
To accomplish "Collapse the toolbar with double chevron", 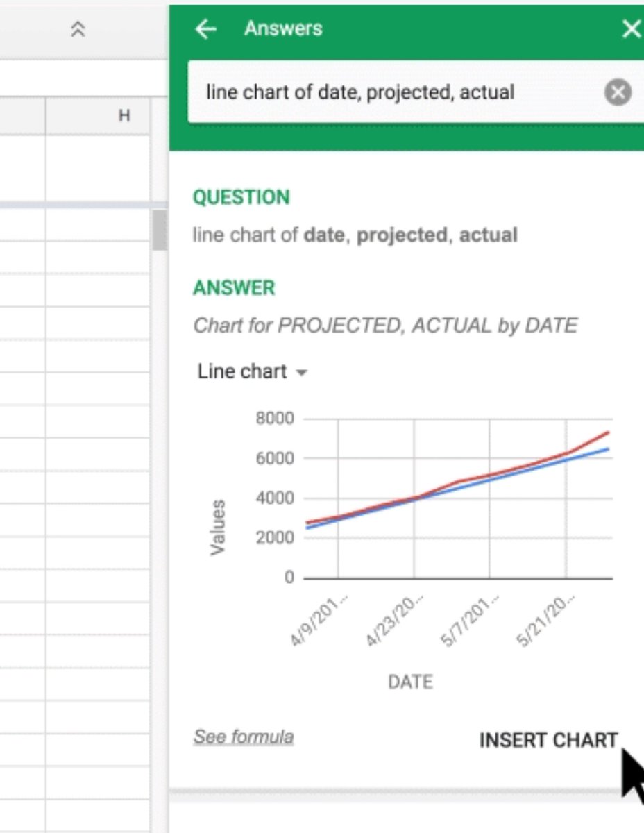I will tap(78, 28).
